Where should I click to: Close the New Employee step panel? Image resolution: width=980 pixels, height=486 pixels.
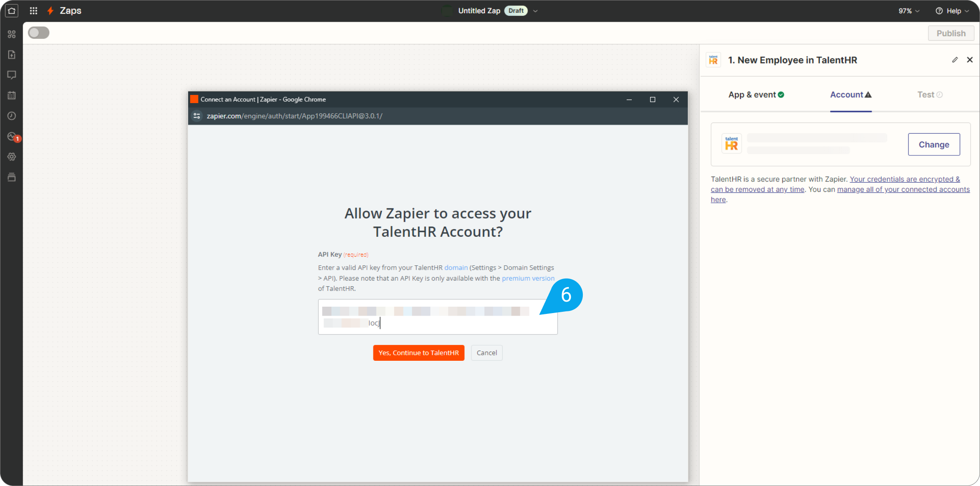tap(970, 60)
